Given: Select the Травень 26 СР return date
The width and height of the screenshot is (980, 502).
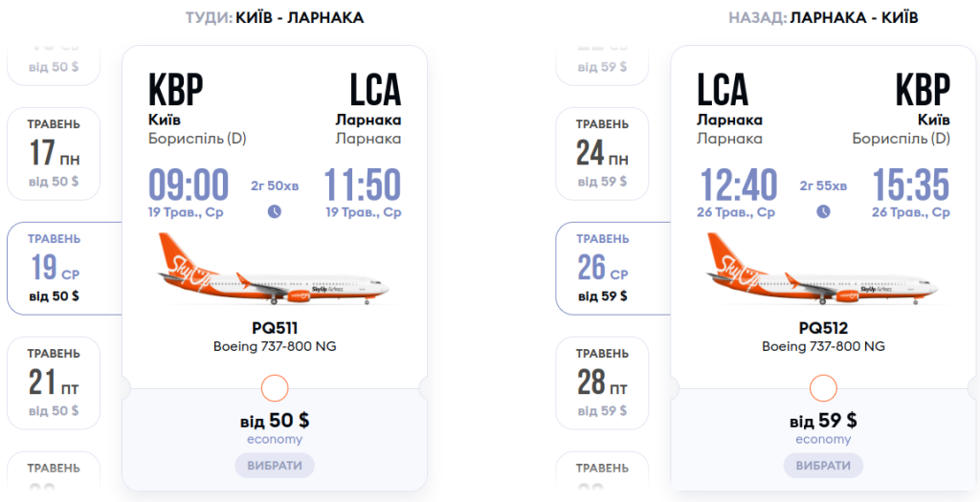Looking at the screenshot, I should click(602, 268).
